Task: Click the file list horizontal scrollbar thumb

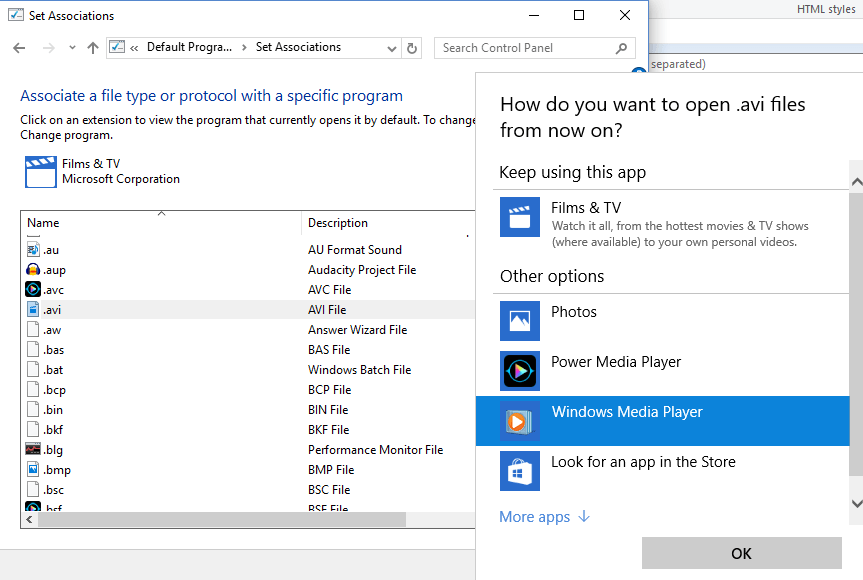Action: tap(222, 519)
